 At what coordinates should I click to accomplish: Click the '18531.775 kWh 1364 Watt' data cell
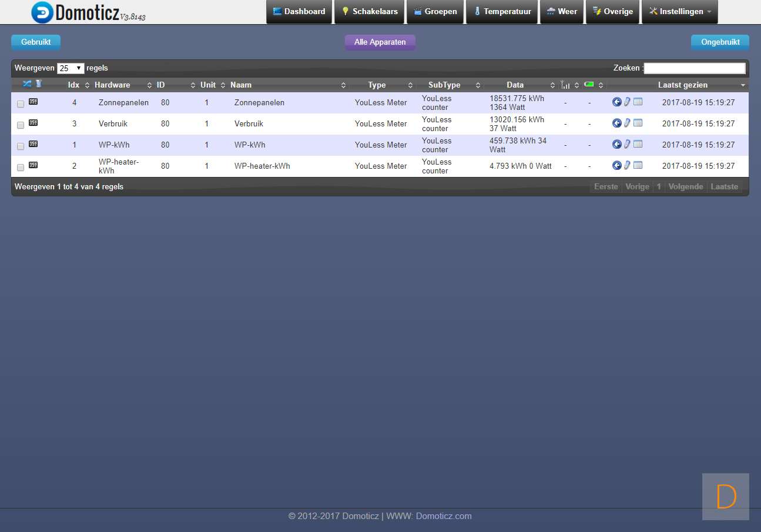(517, 103)
